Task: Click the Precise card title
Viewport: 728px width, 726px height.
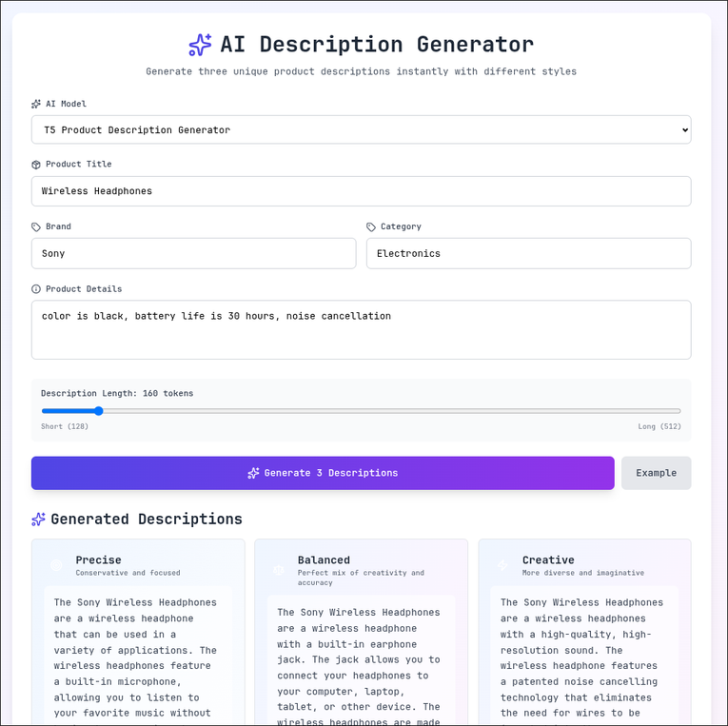Action: pos(98,559)
